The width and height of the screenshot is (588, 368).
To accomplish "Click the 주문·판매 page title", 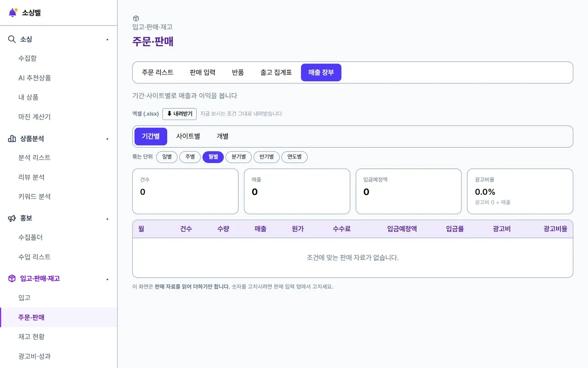I will coord(153,41).
